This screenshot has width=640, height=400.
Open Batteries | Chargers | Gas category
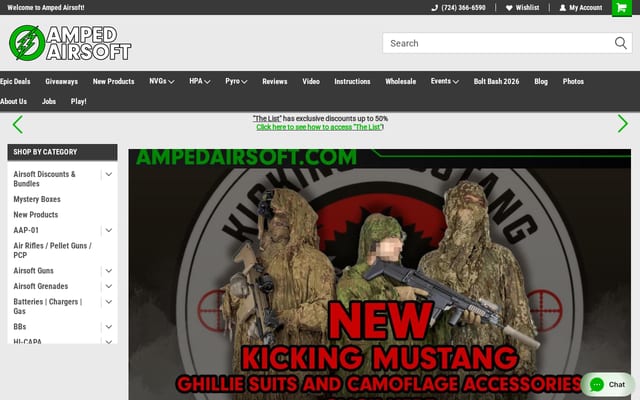(x=47, y=306)
